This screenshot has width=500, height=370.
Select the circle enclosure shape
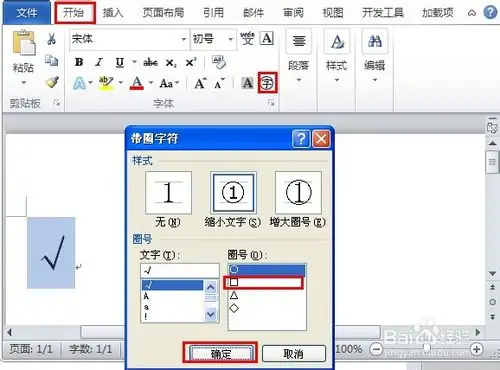coord(267,269)
